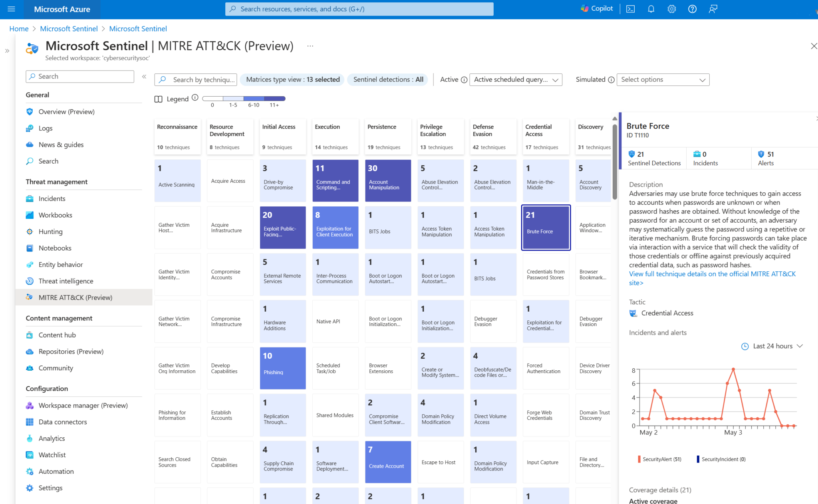Click the 11+ legend color segment
Viewport: 818px width, 504px height.
point(275,98)
